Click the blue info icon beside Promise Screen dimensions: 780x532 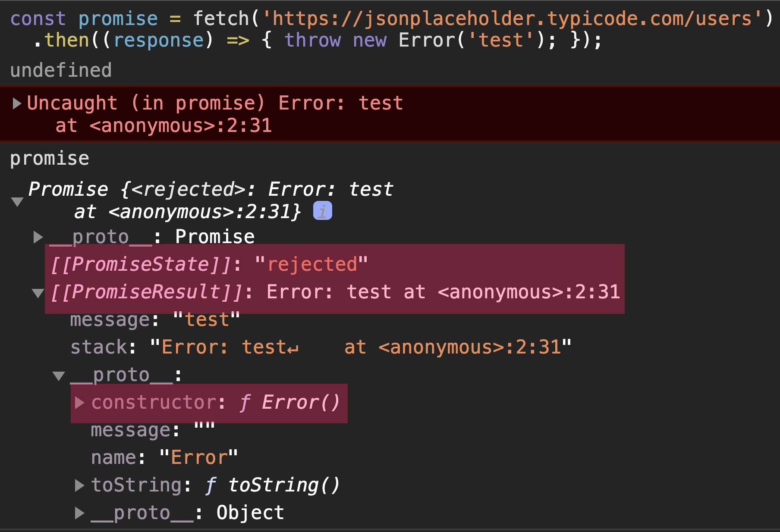click(322, 211)
